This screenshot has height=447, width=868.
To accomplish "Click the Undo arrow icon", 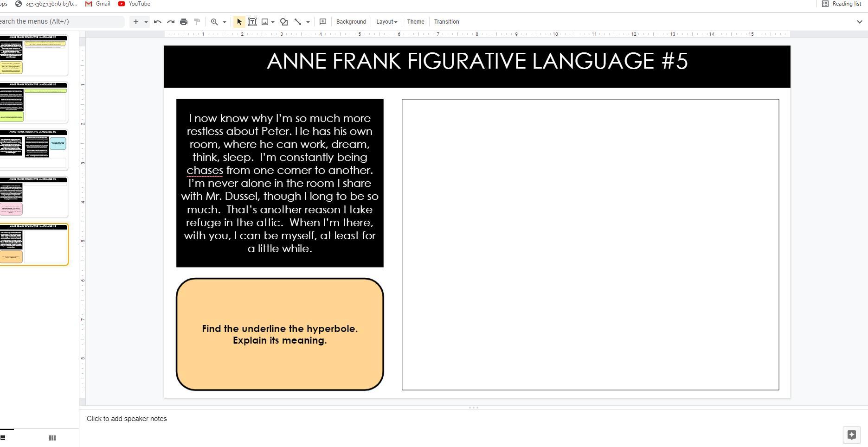I will click(158, 22).
